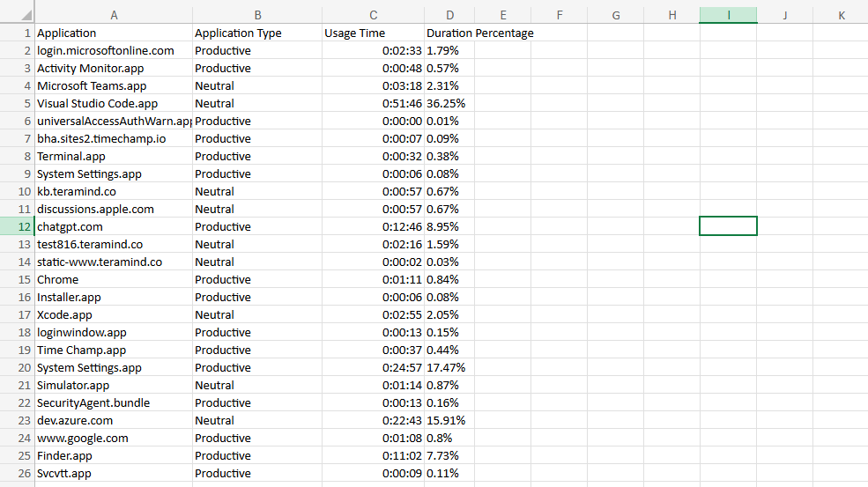Select cell 'chatgpt.com'

pyautogui.click(x=114, y=226)
